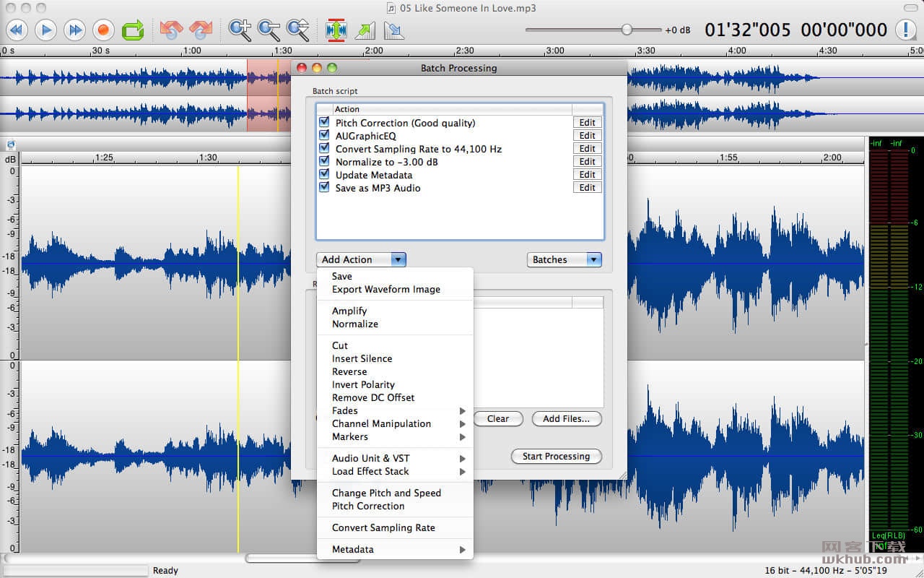Click the 01'32"005 time display
This screenshot has height=578, width=924.
pyautogui.click(x=748, y=30)
